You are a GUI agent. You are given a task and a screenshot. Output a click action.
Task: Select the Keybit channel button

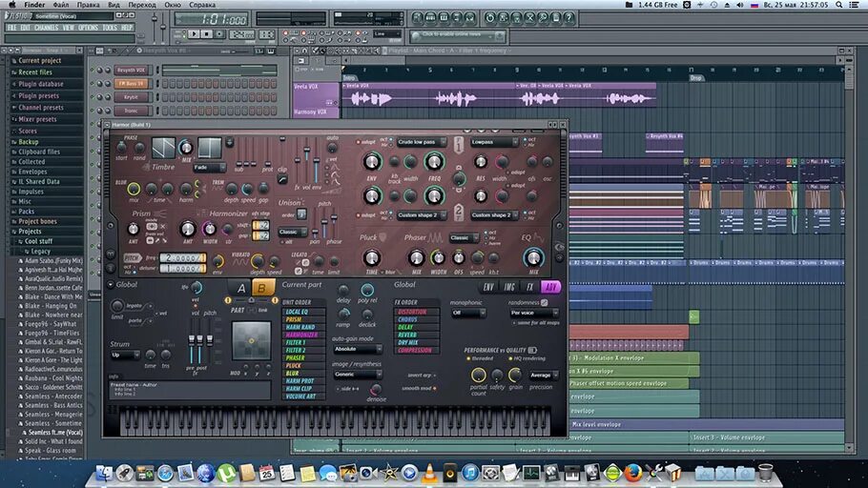[132, 97]
